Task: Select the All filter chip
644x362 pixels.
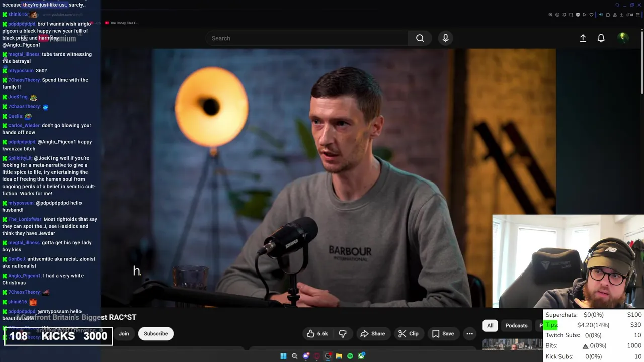Action: point(490,325)
